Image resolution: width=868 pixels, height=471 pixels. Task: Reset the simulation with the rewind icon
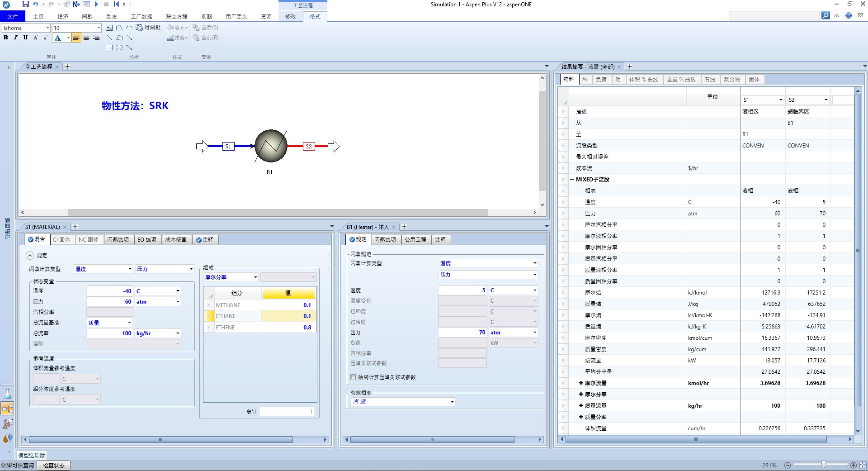[116, 4]
